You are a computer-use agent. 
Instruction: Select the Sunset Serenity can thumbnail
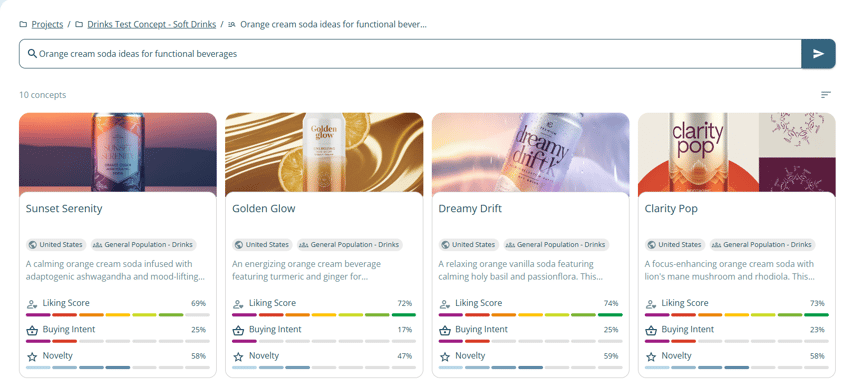point(118,152)
